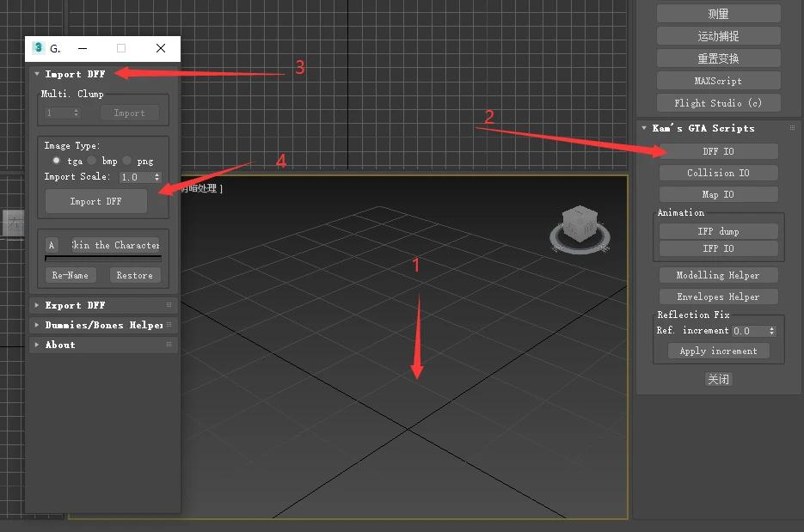Click Apply increment button
The image size is (804, 532).
[x=718, y=351]
